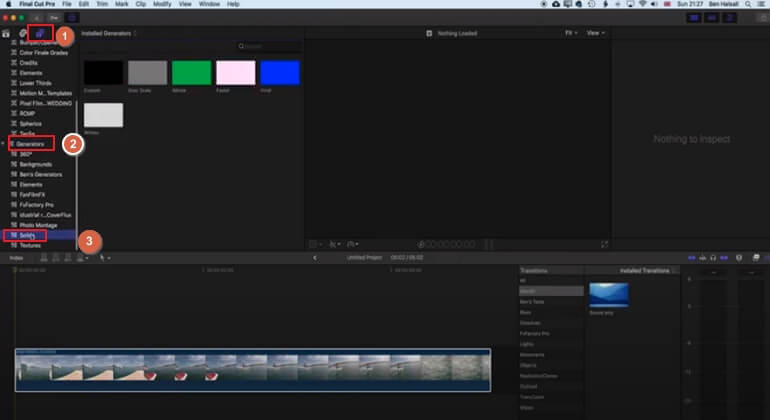Select the green solid generator swatch
Image resolution: width=770 pixels, height=420 pixels.
192,73
